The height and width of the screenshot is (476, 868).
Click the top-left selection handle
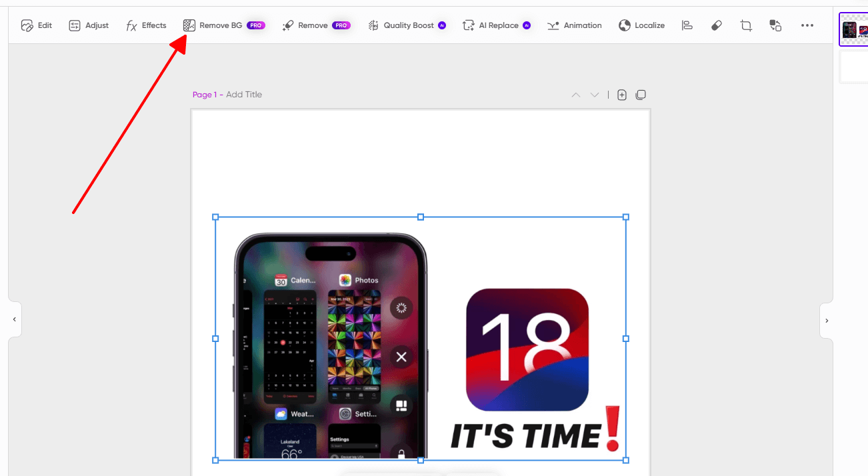pyautogui.click(x=215, y=217)
